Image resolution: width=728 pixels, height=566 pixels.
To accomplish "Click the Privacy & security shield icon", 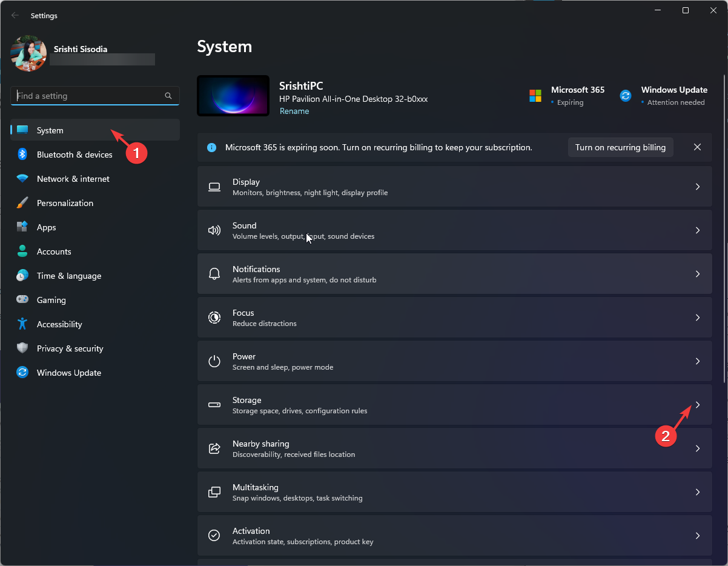I will [x=22, y=348].
